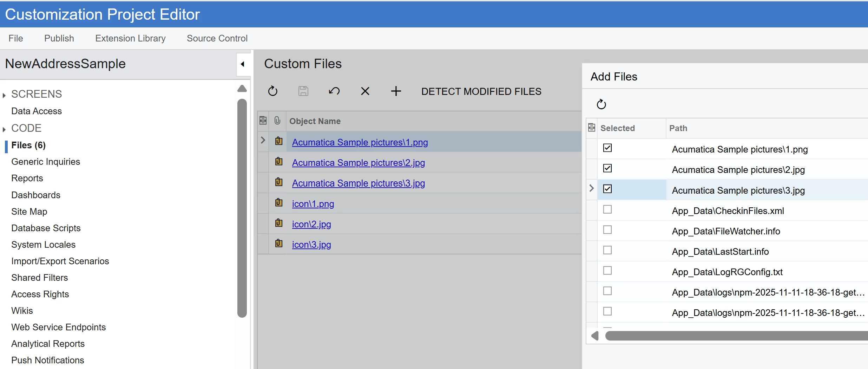Open the icon\2.jpg file link

311,224
